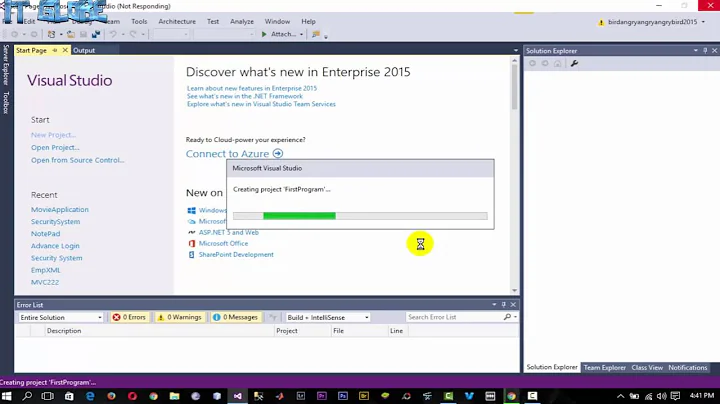720x404 pixels.
Task: Click Open from Source Control... link
Action: [x=78, y=160]
